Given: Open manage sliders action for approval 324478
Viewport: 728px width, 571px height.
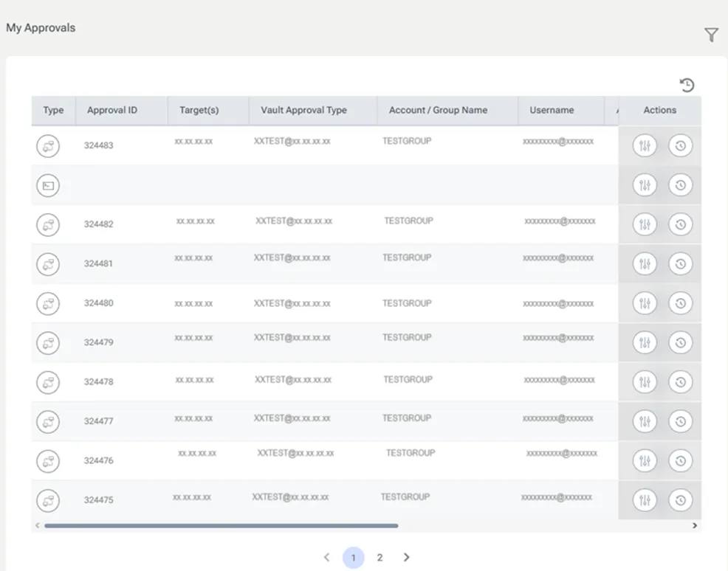Looking at the screenshot, I should [x=645, y=382].
